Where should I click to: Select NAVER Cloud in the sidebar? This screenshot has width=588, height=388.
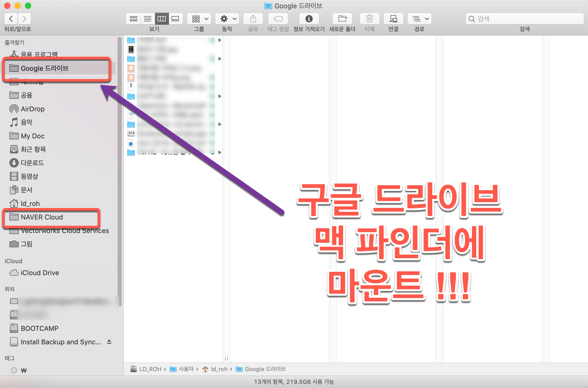pyautogui.click(x=42, y=217)
